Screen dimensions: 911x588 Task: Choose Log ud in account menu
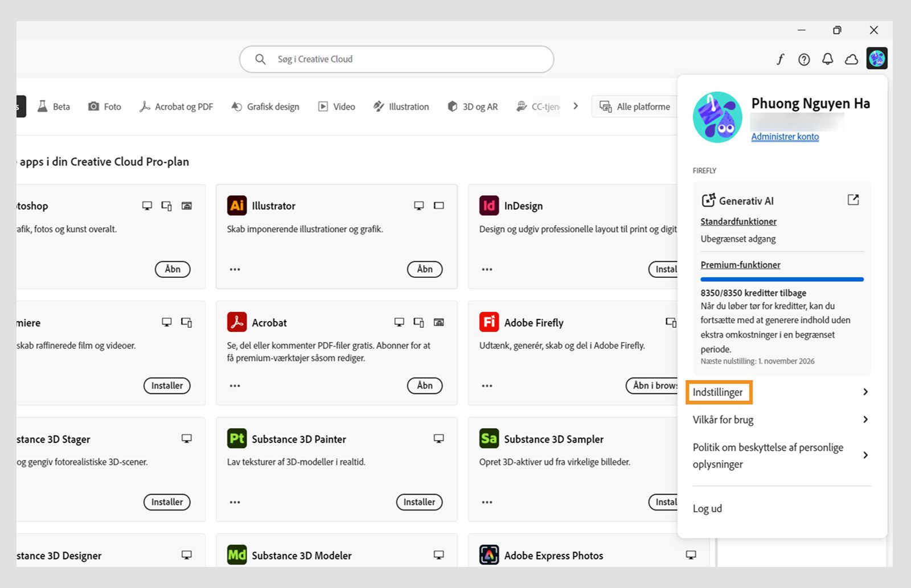[707, 508]
